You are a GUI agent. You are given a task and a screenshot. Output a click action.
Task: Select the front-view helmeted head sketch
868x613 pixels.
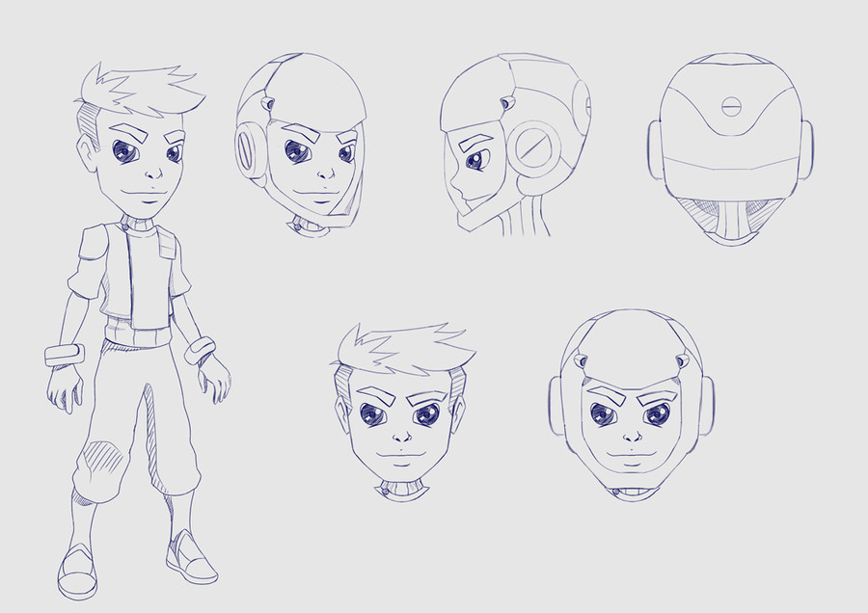(x=631, y=405)
